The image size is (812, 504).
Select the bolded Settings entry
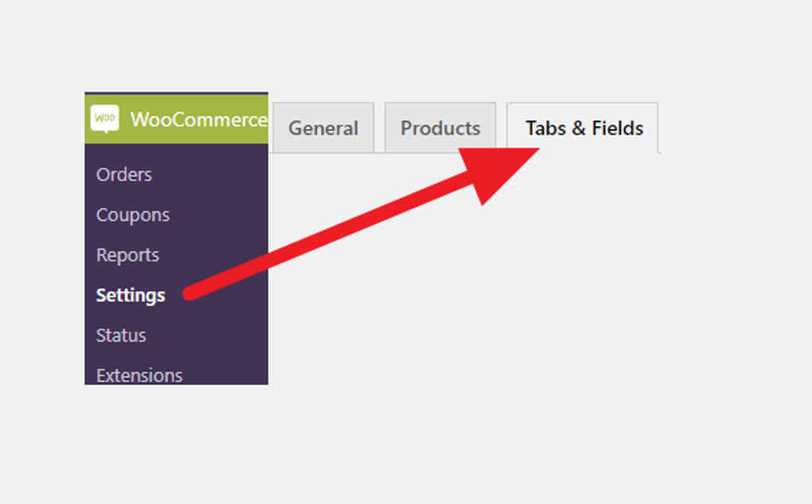click(130, 295)
